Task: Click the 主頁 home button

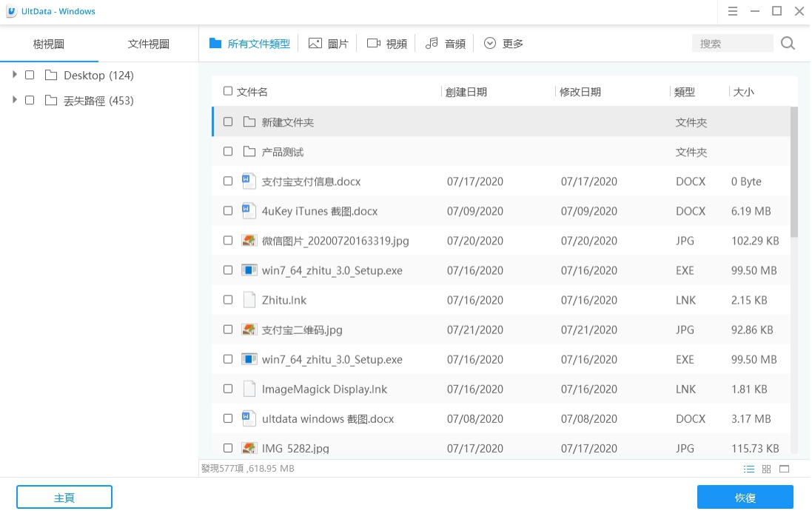Action: [x=64, y=498]
